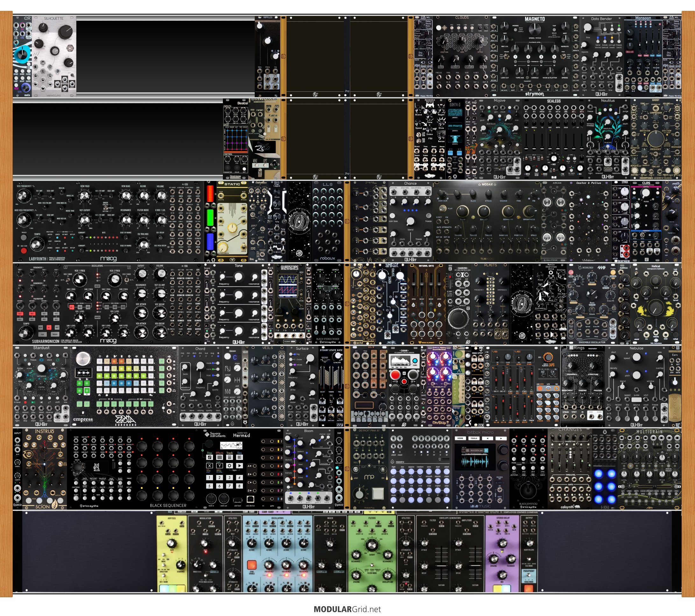Viewport: 695px width, 616px height.
Task: Select number 8 button on Hermod
Action: click(x=239, y=486)
